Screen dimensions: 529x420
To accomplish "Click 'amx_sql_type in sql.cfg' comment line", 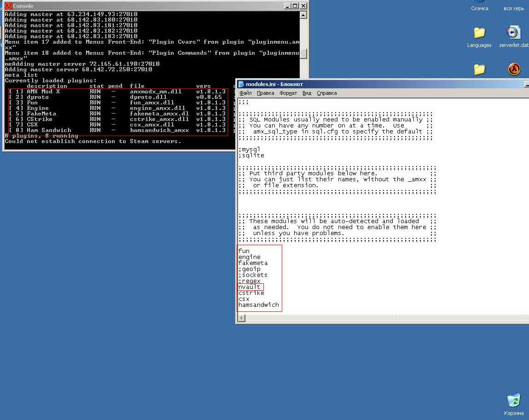I will click(337, 132).
